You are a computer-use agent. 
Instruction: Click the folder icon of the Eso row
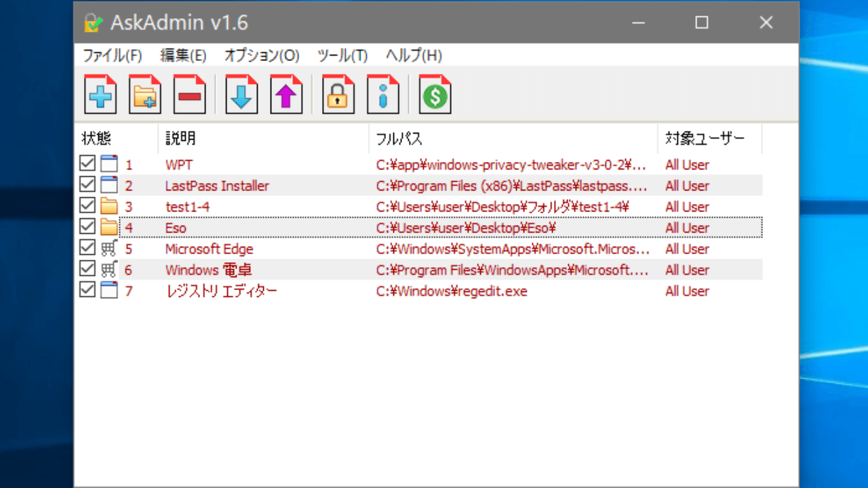point(109,228)
